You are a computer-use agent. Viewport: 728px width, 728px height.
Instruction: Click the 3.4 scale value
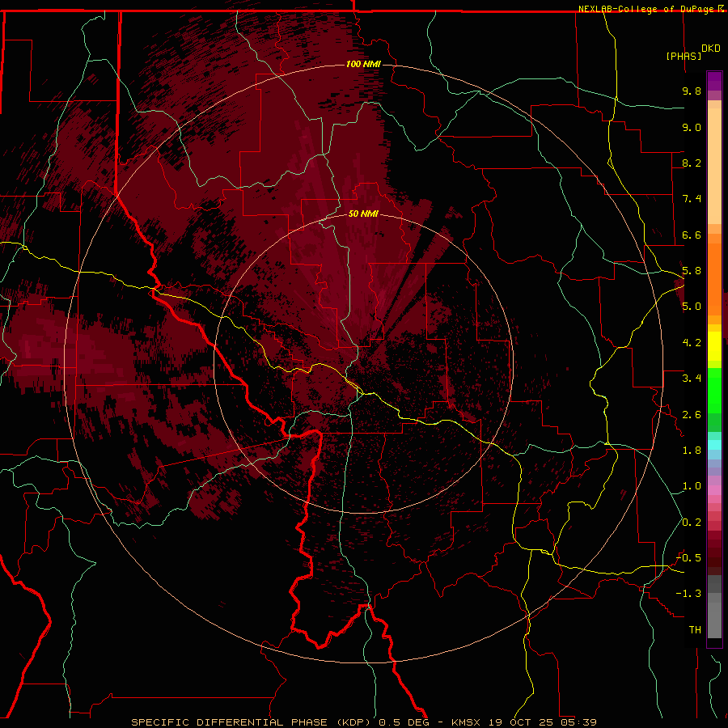tap(692, 379)
